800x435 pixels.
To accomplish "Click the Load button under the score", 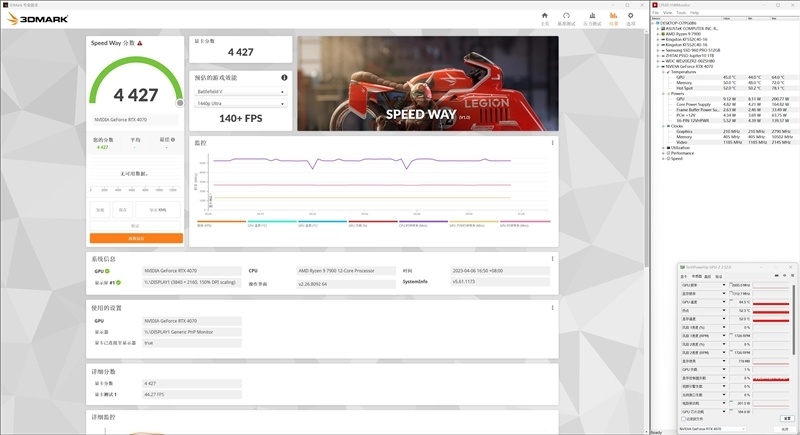I will click(x=100, y=210).
